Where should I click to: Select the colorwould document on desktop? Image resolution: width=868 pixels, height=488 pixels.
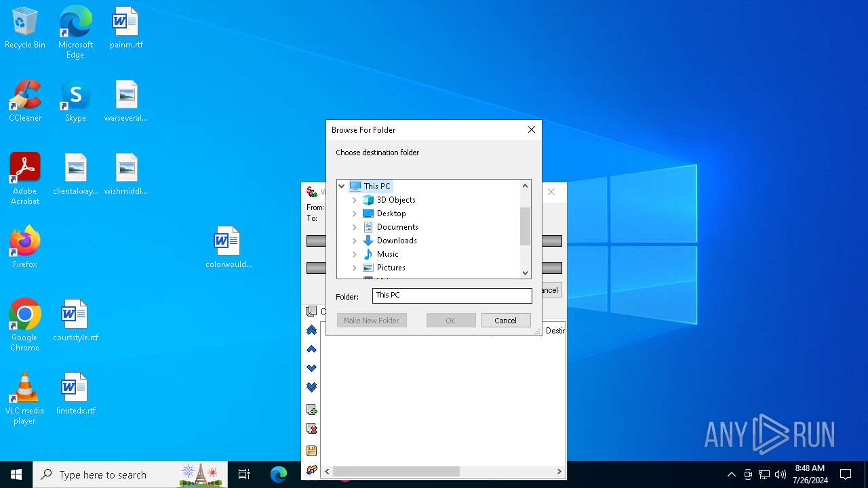(x=228, y=247)
